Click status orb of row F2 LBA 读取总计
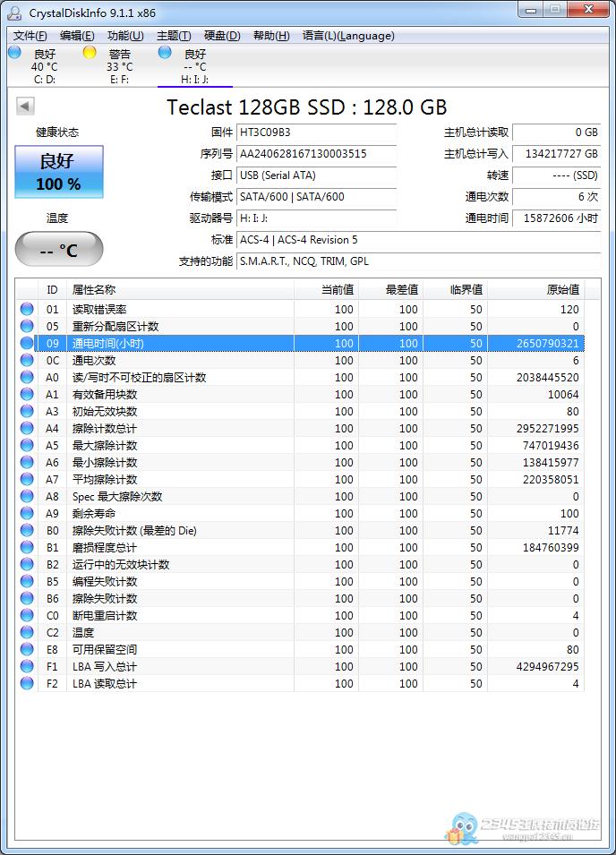Image resolution: width=616 pixels, height=855 pixels. tap(27, 683)
